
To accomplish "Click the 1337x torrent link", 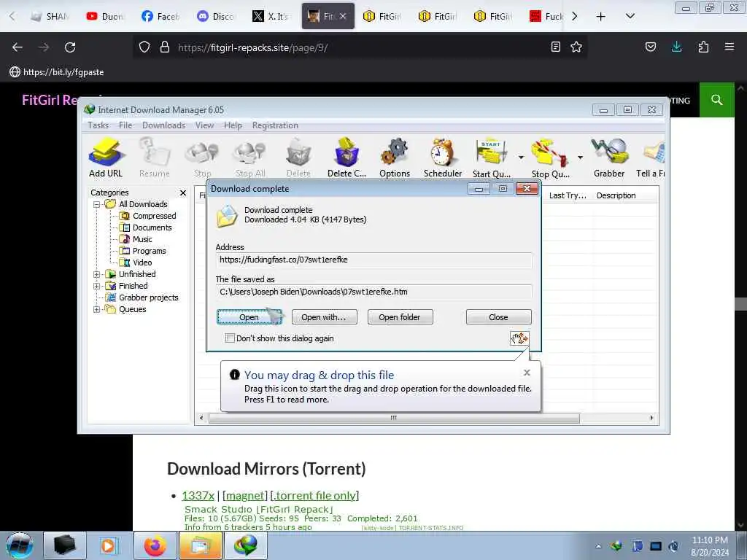I will (x=198, y=496).
